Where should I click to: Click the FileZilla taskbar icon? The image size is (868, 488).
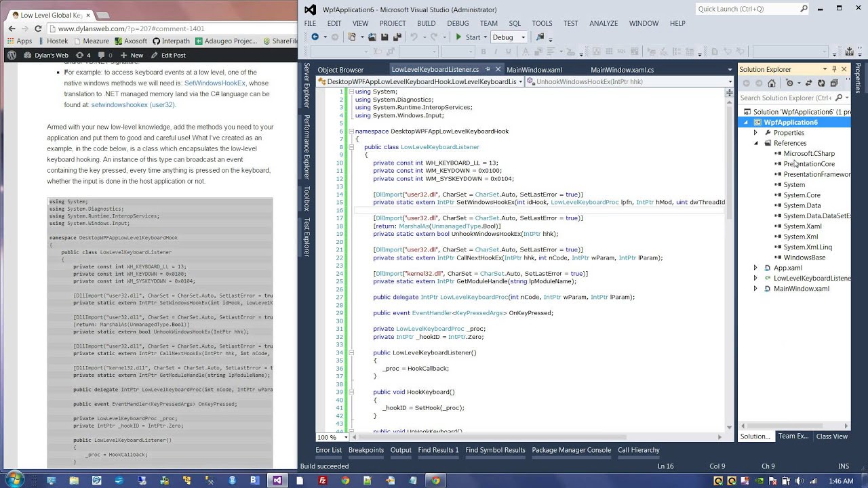click(x=323, y=480)
